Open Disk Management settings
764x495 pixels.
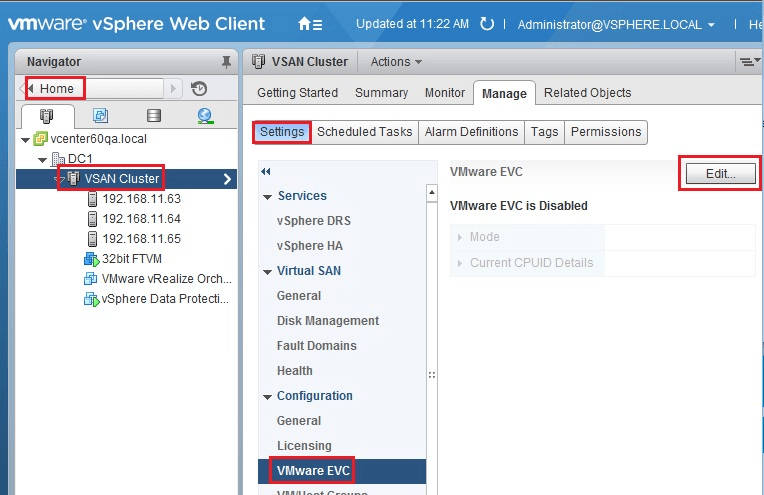coord(328,321)
